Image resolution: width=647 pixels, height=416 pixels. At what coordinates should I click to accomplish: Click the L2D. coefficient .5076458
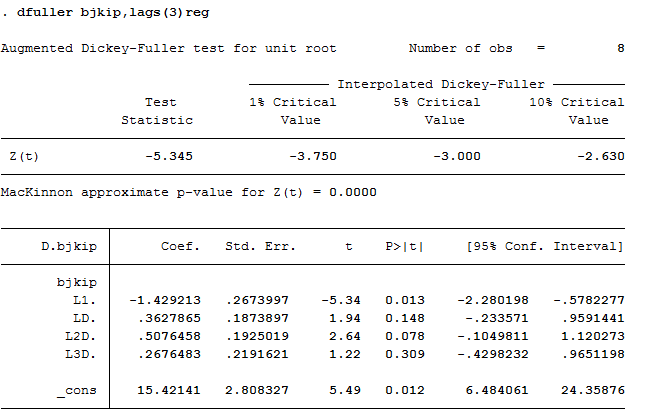pyautogui.click(x=165, y=336)
